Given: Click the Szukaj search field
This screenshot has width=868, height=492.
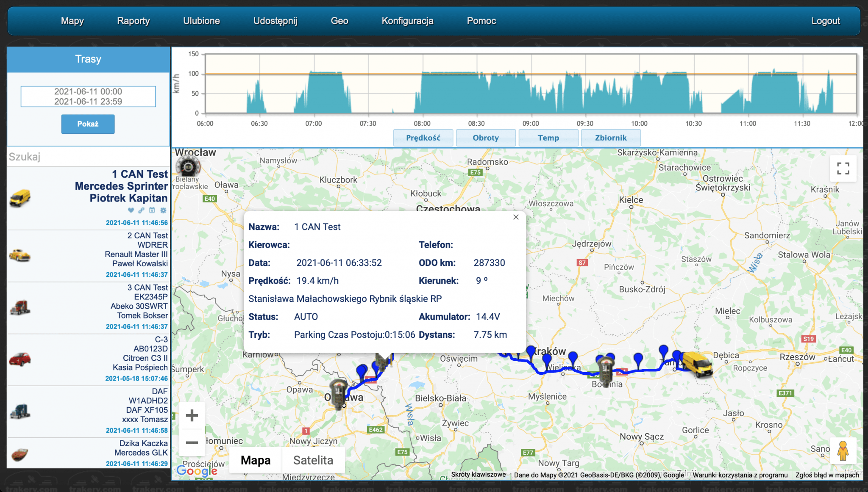Looking at the screenshot, I should 88,157.
